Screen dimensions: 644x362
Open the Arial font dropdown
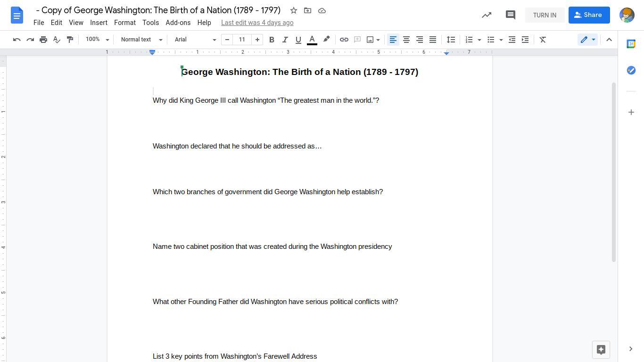click(x=195, y=40)
